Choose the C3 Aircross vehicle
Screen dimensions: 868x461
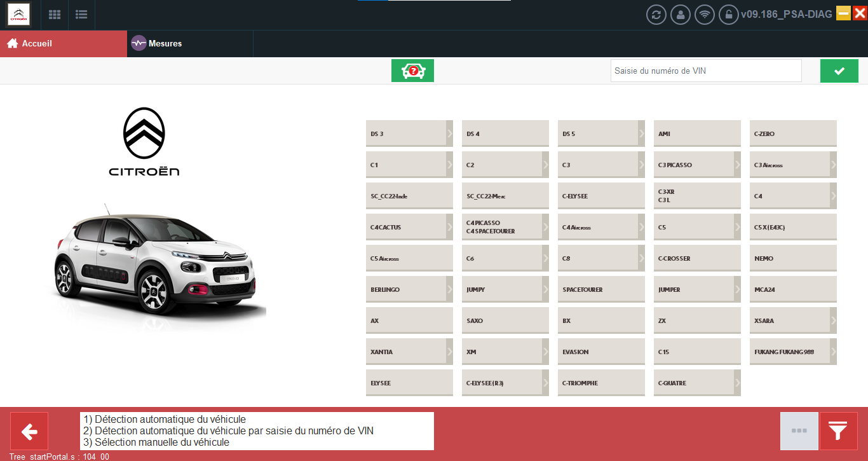[793, 165]
